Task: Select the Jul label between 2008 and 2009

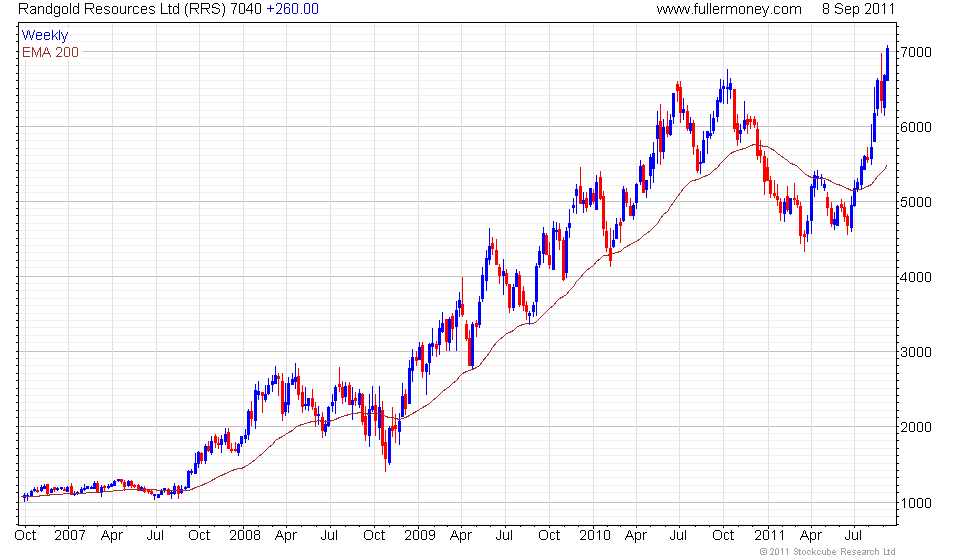Action: click(x=329, y=536)
